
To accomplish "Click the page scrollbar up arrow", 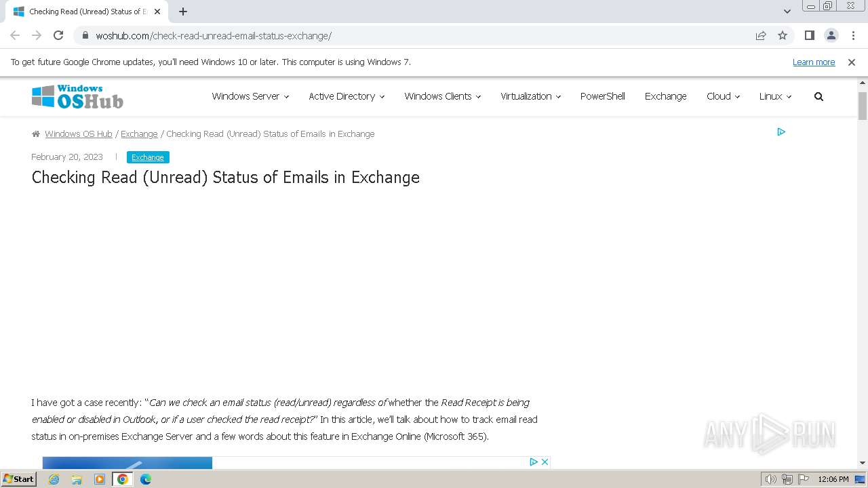I will pyautogui.click(x=863, y=83).
